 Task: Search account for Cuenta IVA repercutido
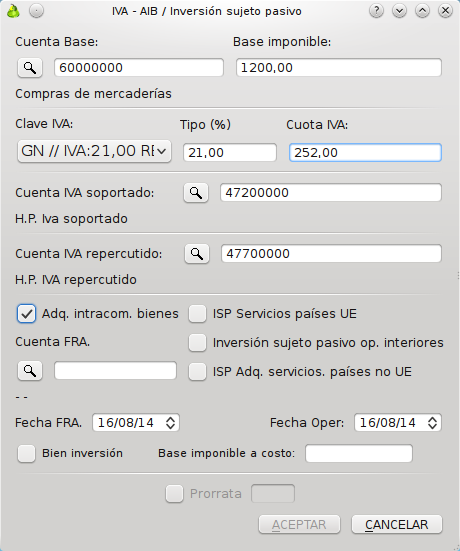[197, 254]
